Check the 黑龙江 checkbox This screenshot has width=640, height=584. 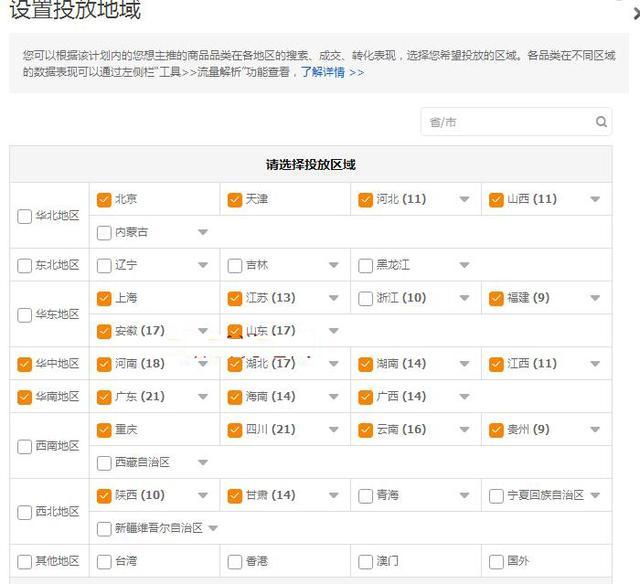pyautogui.click(x=366, y=266)
